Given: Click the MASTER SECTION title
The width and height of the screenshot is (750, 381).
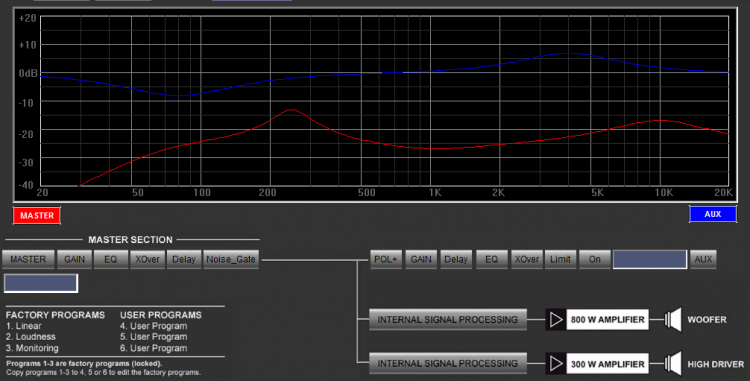Looking at the screenshot, I should point(130,239).
